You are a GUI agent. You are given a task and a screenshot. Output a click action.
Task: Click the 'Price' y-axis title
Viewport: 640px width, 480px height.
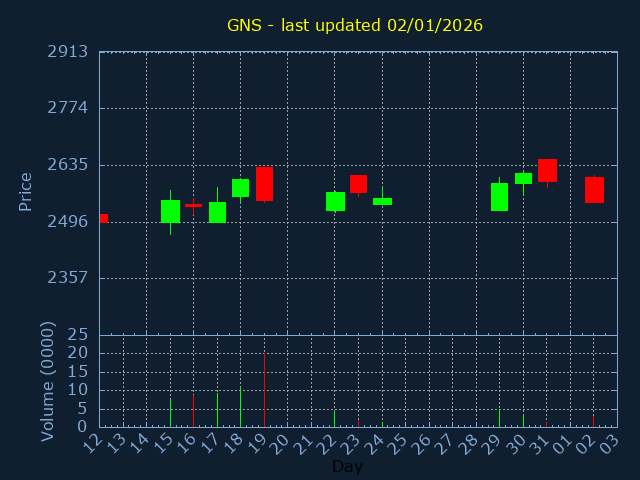pyautogui.click(x=26, y=191)
